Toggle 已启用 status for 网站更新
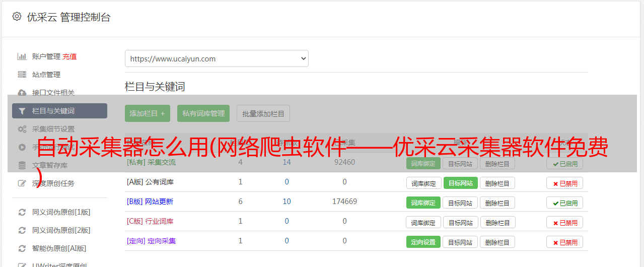The image size is (644, 267). [x=564, y=203]
